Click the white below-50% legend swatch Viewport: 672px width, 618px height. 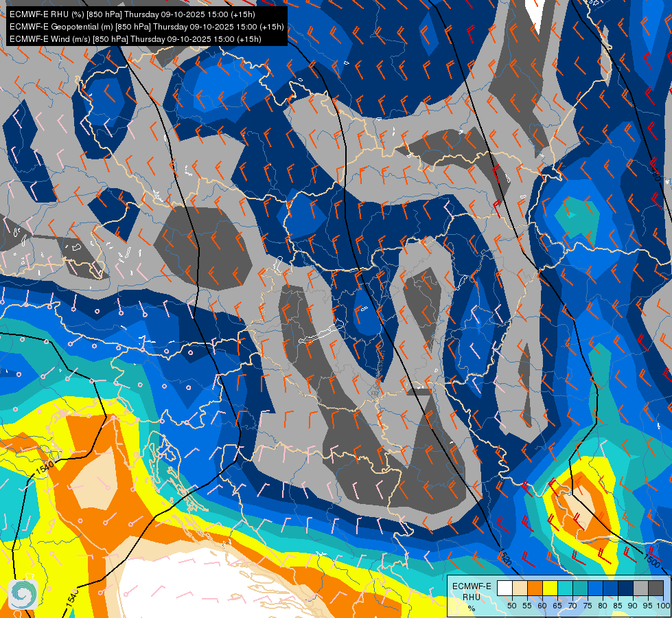pyautogui.click(x=505, y=588)
